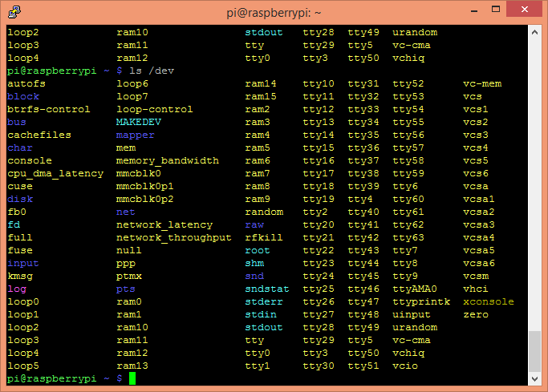The image size is (548, 392).
Task: Click the green terminal cursor block
Action: point(132,378)
